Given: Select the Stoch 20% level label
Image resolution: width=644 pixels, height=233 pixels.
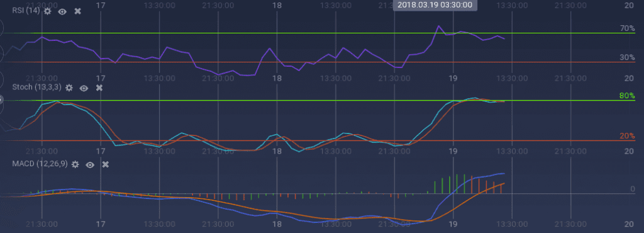Looking at the screenshot, I should 627,136.
